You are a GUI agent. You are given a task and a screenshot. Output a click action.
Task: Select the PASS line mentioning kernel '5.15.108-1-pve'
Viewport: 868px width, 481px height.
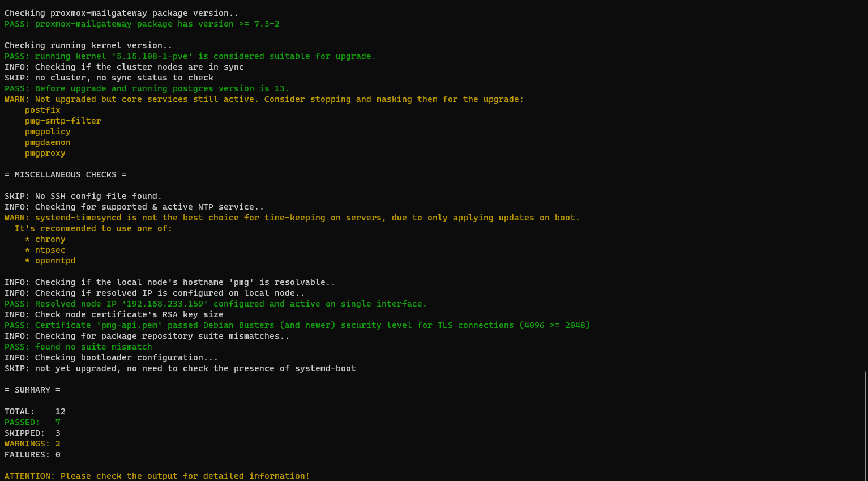point(190,56)
